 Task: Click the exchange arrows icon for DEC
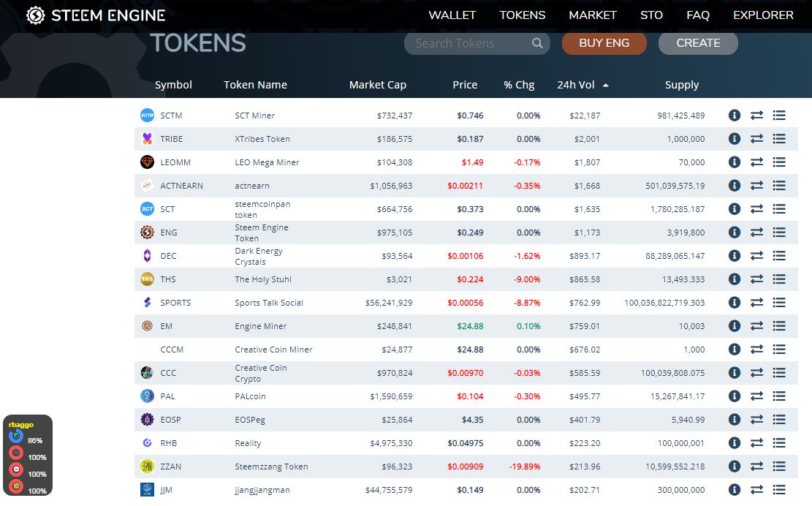pos(756,256)
